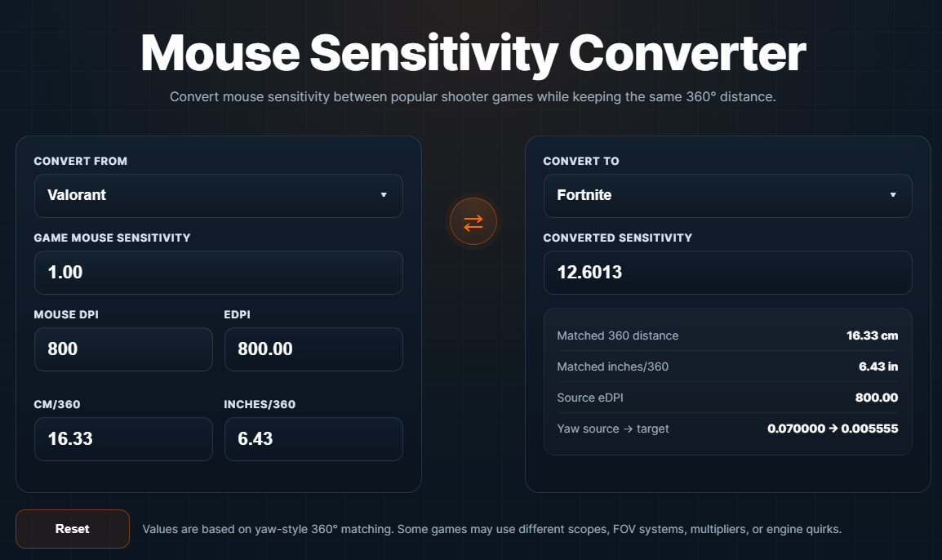Click the Game Mouse Sensitivity label

[x=112, y=238]
